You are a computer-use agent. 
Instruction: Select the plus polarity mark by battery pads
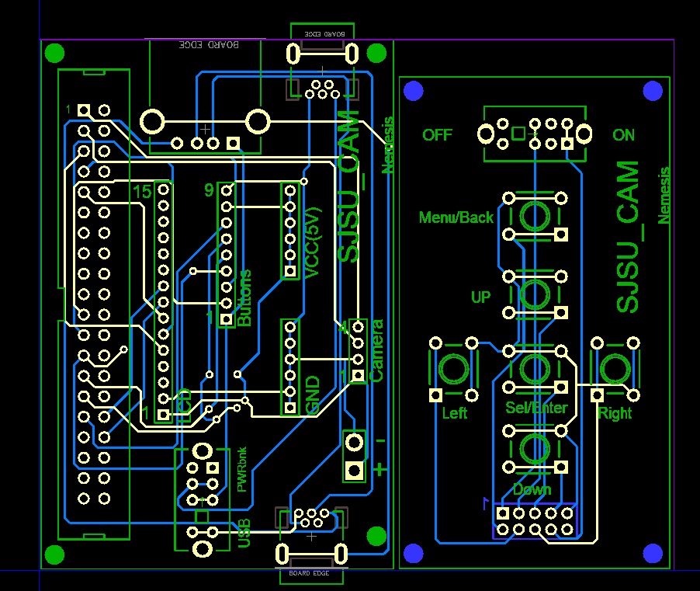point(380,470)
